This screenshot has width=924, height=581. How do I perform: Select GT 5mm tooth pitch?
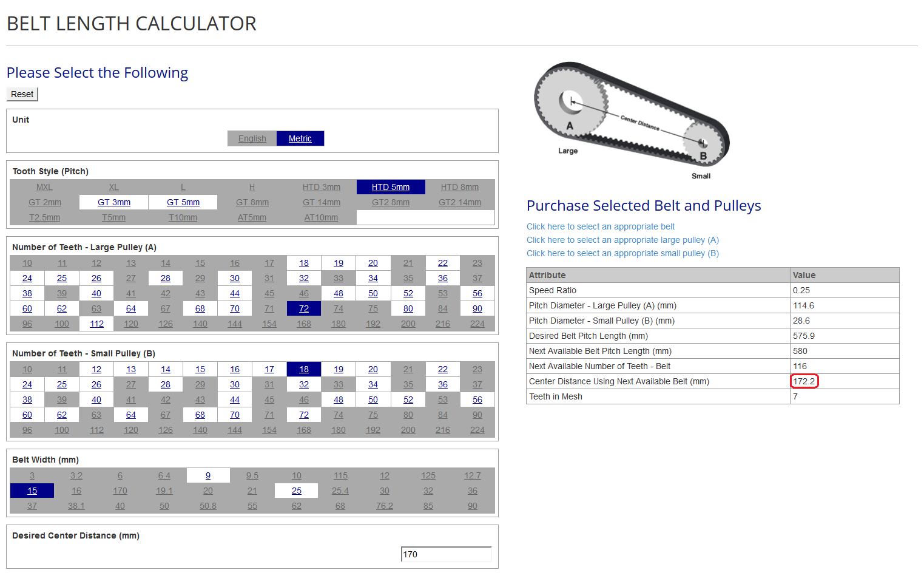click(x=183, y=202)
